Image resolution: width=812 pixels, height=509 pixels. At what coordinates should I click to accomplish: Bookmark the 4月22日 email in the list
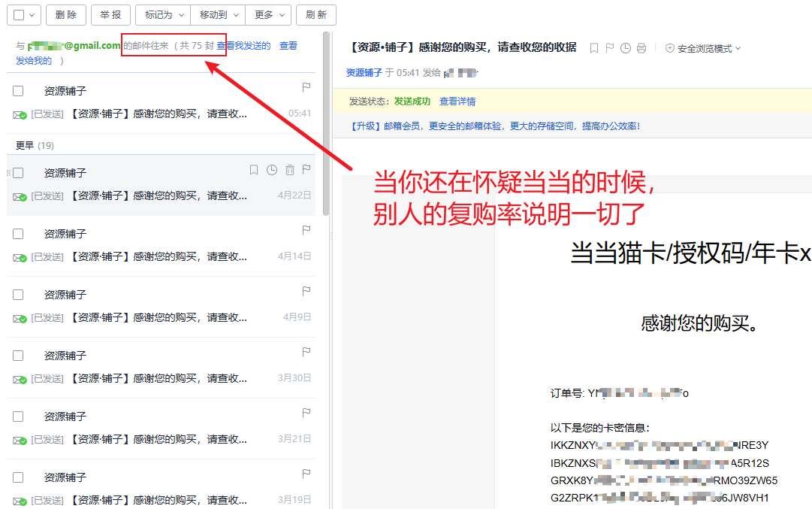(254, 170)
